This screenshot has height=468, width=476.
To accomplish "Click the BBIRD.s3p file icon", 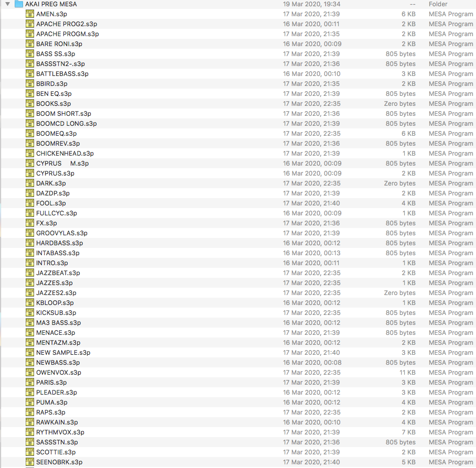I will [30, 84].
